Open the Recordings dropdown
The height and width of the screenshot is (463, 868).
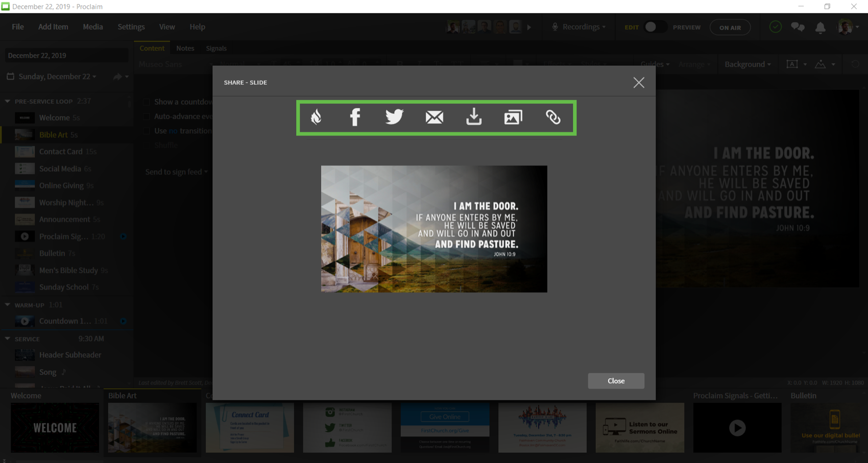tap(579, 27)
